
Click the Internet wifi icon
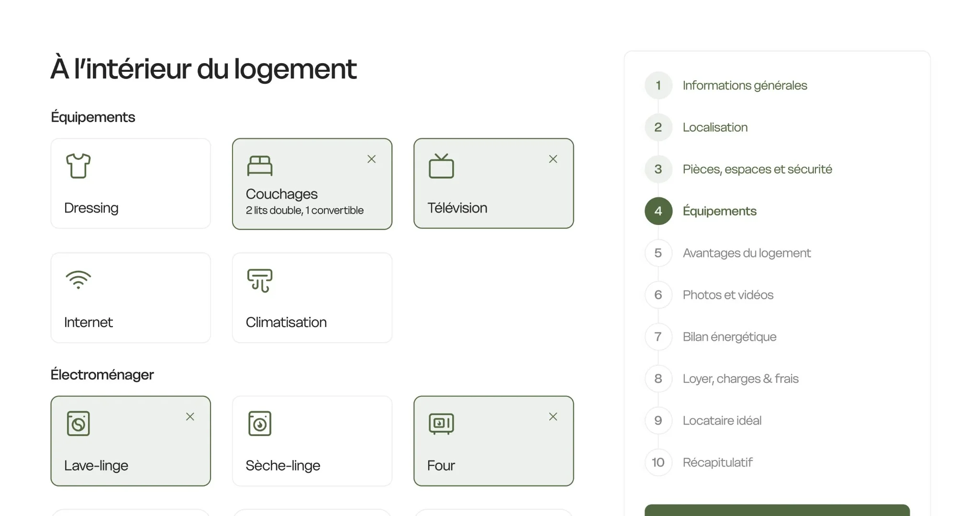point(78,280)
